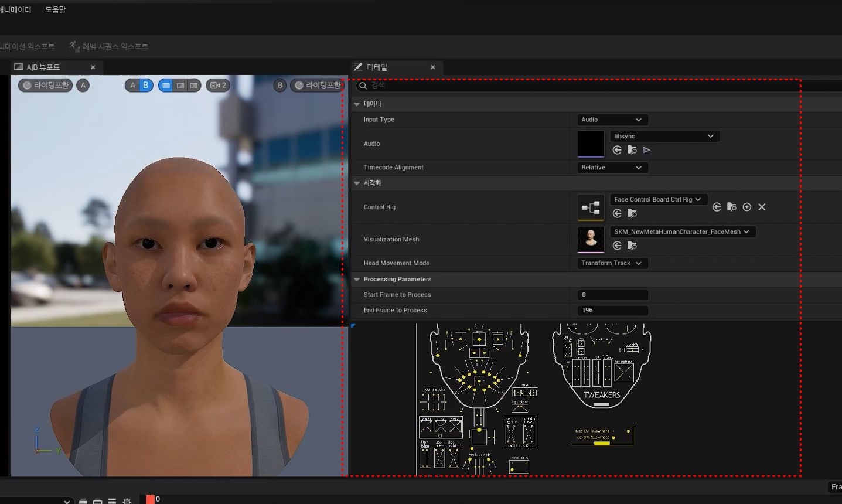The image size is (842, 504).
Task: Use selected asset arrow under Control Rig dropdown
Action: pos(617,213)
